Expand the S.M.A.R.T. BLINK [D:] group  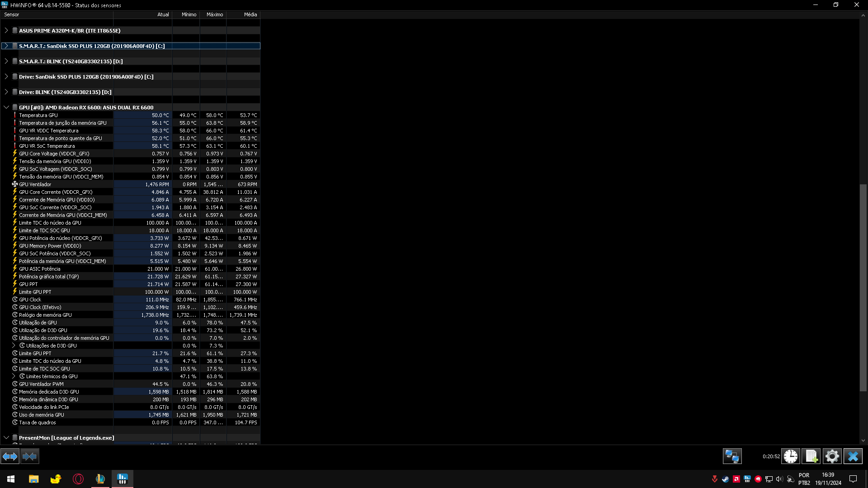[x=6, y=61]
